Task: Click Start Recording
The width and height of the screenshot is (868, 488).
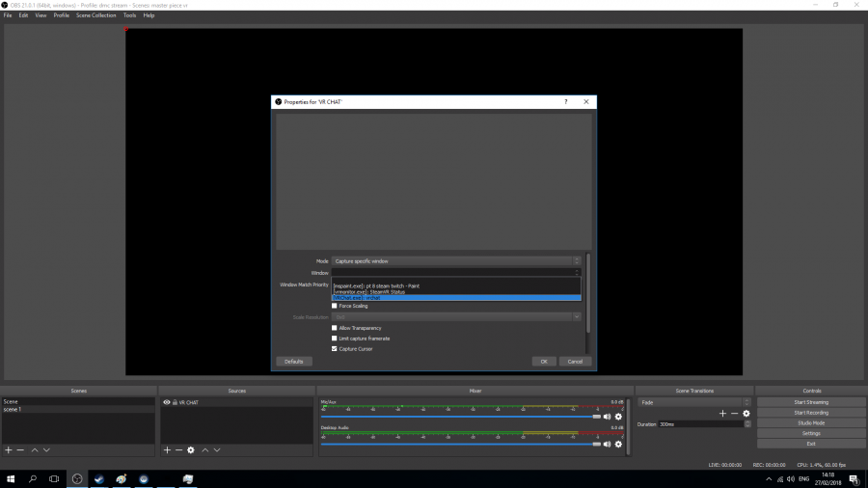Action: [x=811, y=413]
